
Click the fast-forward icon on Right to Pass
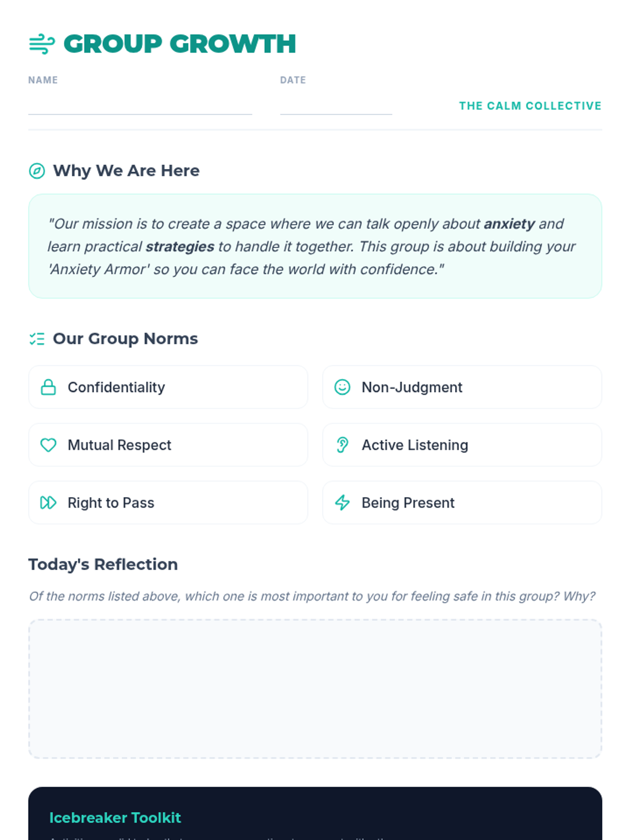(x=48, y=503)
